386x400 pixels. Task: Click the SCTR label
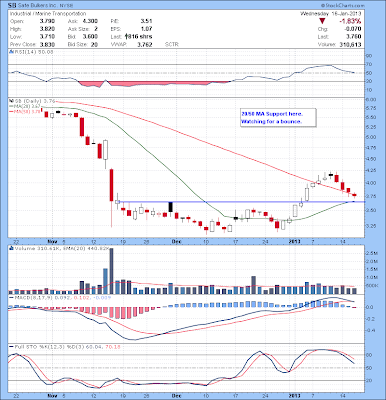(x=172, y=44)
